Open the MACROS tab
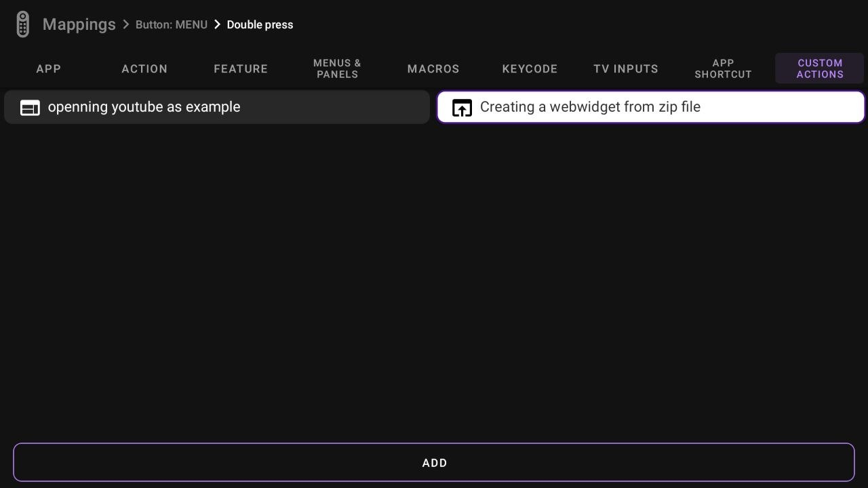 point(433,68)
